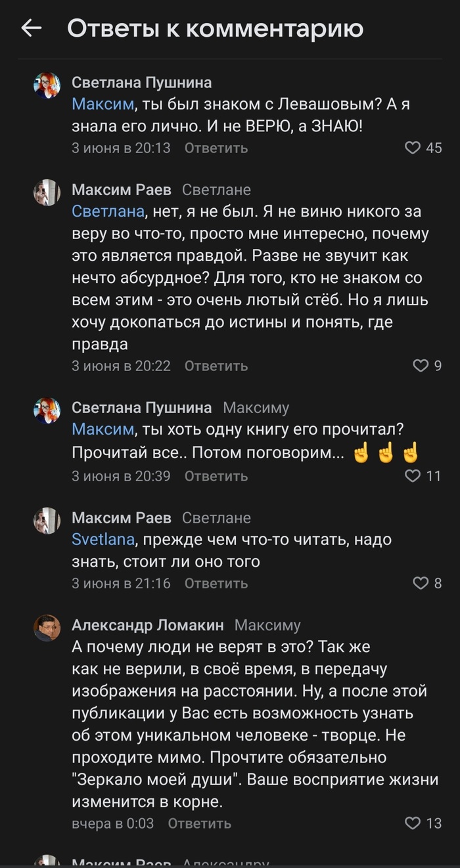
Task: Reply to the 20:39 comment
Action: pyautogui.click(x=216, y=475)
